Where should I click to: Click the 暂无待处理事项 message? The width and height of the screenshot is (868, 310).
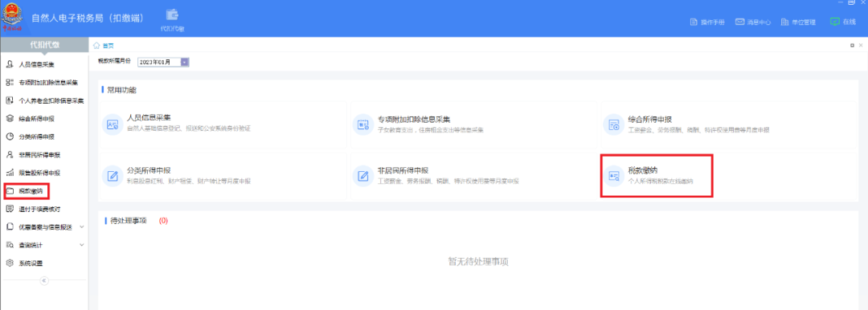(478, 261)
